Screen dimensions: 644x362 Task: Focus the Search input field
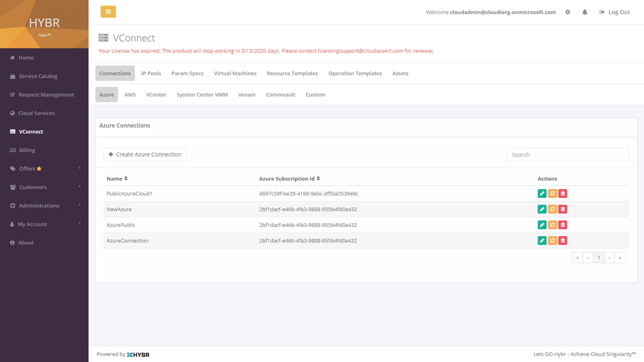click(x=568, y=155)
